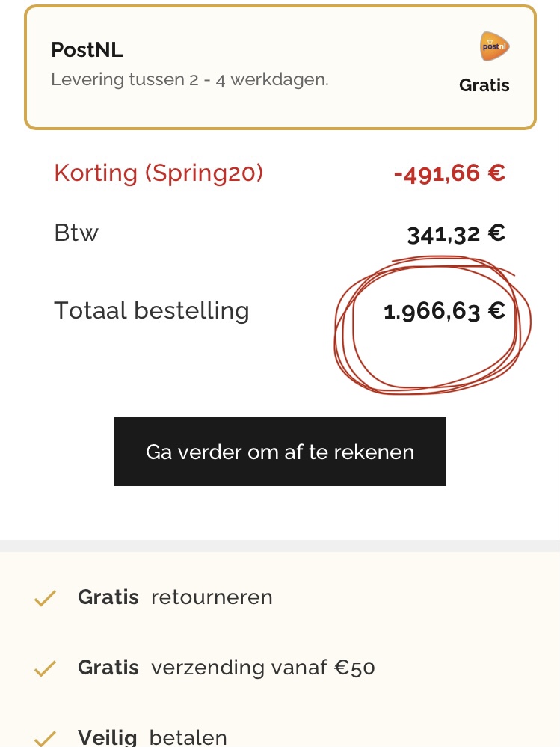Click the Btw label
Viewport: 560px width, 747px height.
click(x=76, y=233)
